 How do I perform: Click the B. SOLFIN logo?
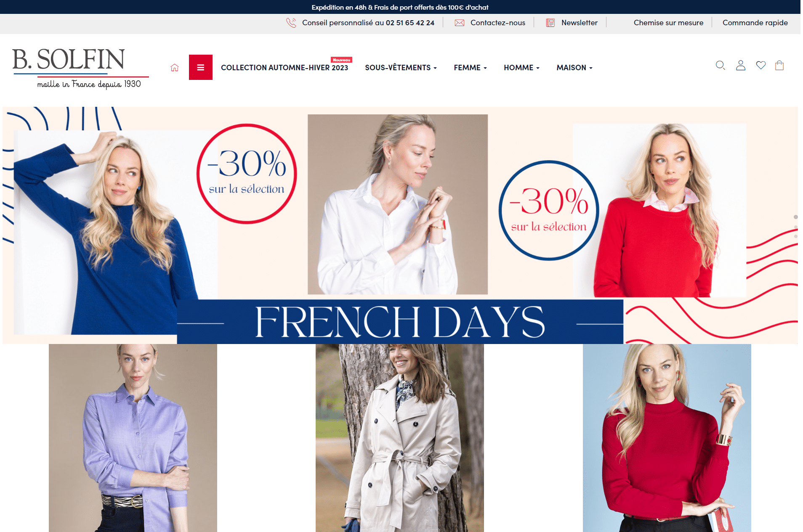[x=80, y=67]
